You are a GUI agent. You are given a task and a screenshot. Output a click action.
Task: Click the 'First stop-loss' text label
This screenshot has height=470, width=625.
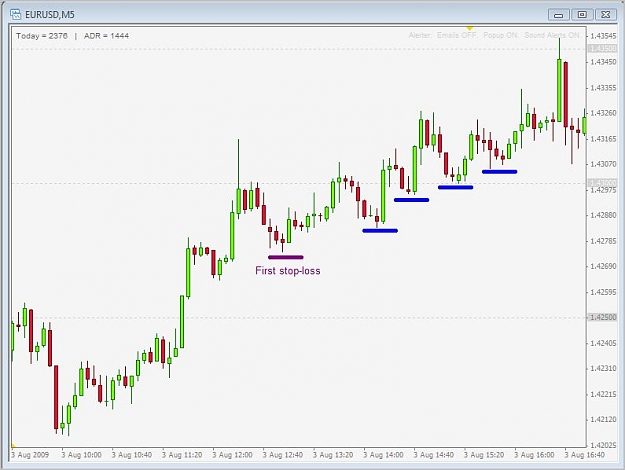point(287,271)
